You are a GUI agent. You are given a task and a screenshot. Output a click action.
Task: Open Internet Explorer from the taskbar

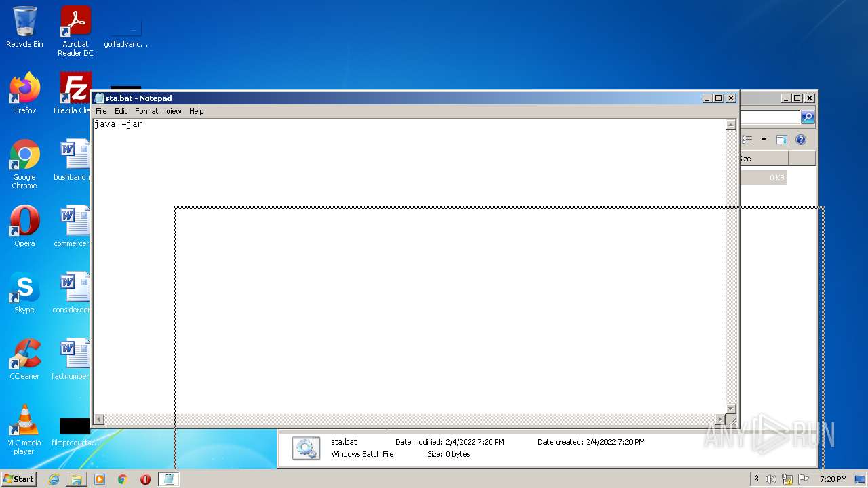coord(54,479)
